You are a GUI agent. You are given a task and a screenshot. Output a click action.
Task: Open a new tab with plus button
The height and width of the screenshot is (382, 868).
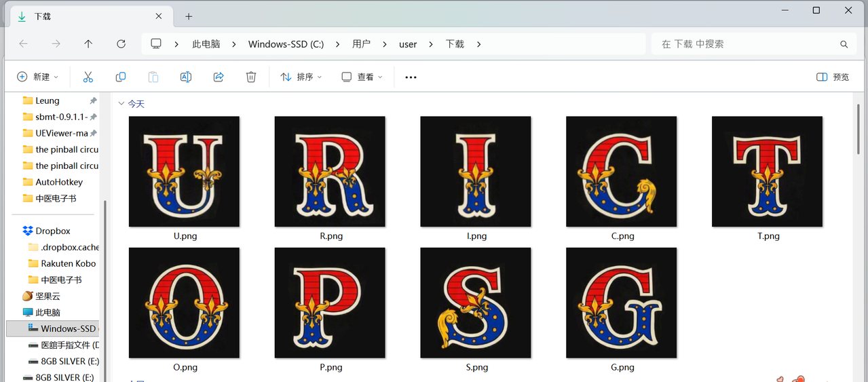pyautogui.click(x=189, y=16)
